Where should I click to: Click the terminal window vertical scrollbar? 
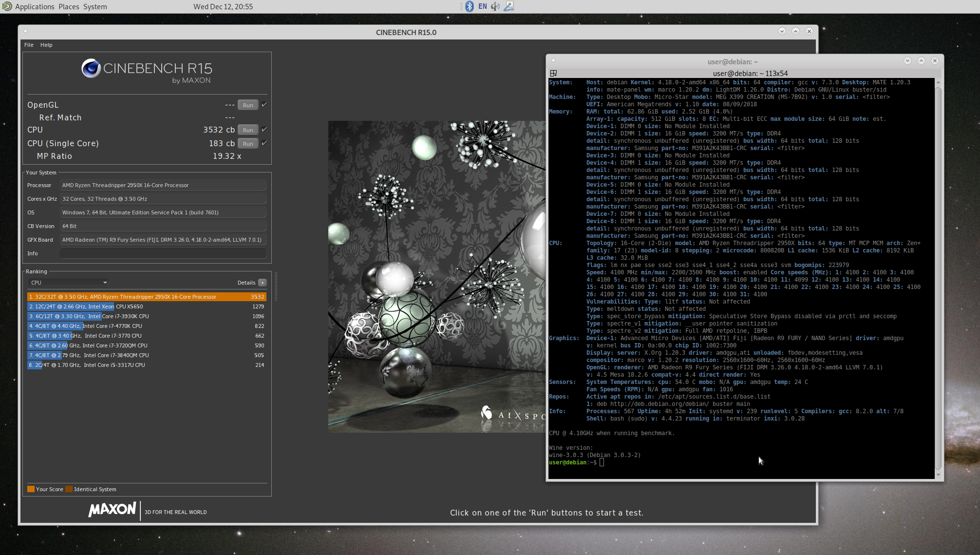938,278
